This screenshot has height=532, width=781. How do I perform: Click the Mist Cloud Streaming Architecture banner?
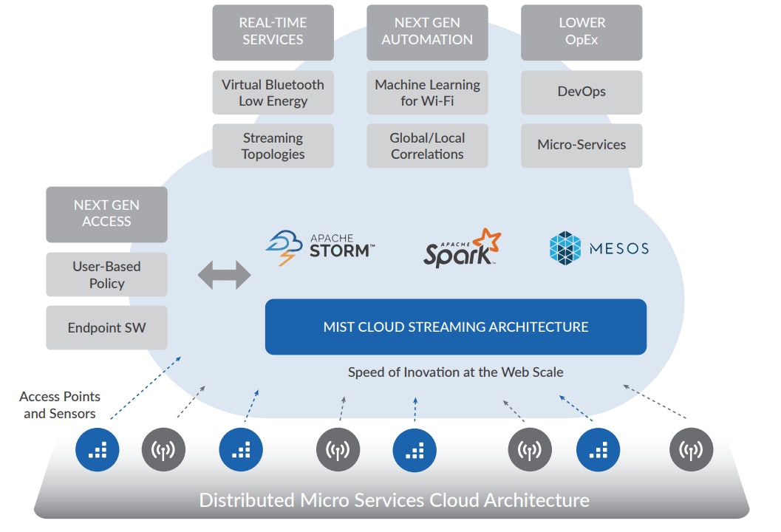pos(456,327)
